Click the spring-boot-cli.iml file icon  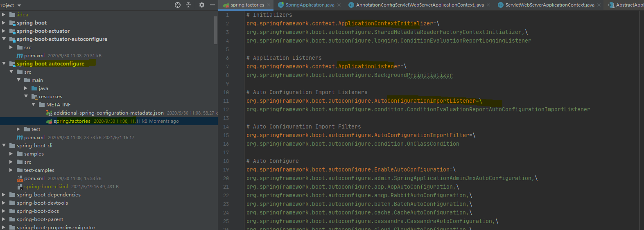[x=20, y=187]
